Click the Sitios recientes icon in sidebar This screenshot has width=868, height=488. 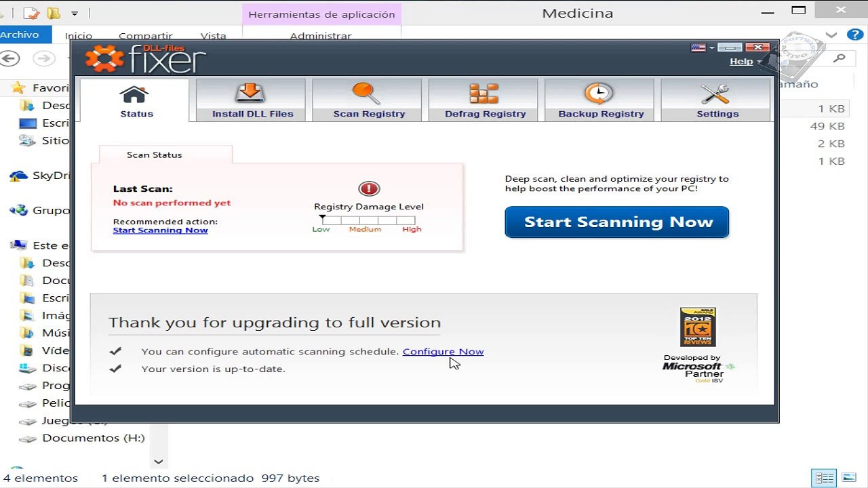27,140
